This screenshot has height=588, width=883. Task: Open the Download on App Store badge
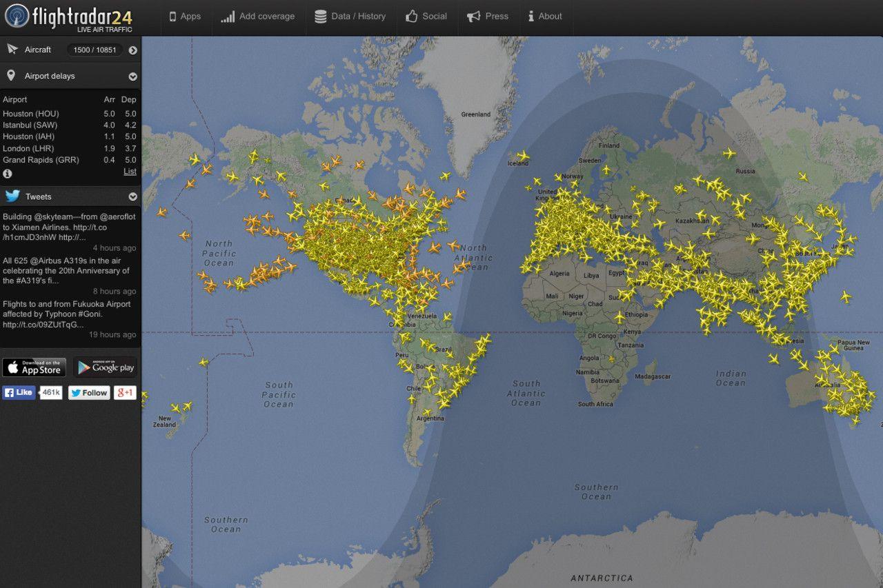34,367
